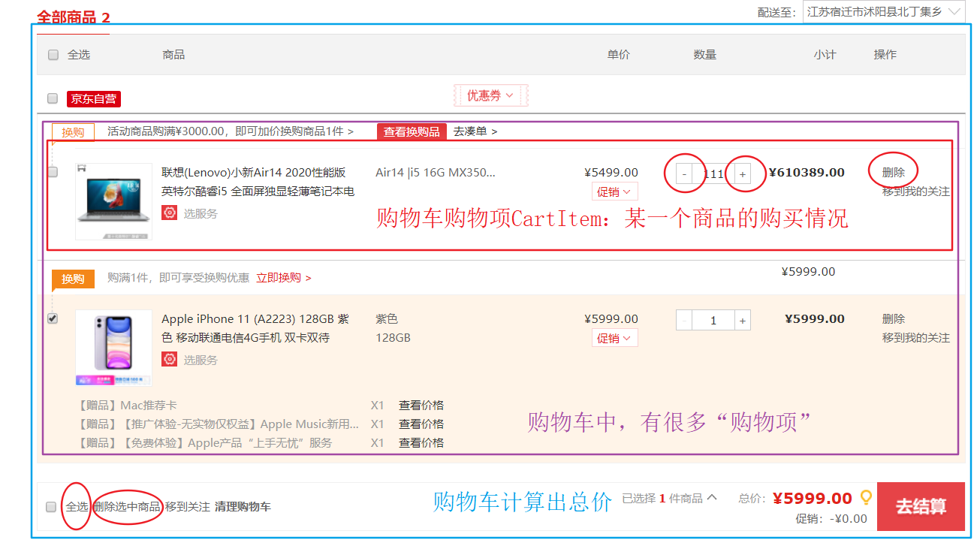Viewport: 980px width, 549px height.
Task: Increase Lenovo laptop quantity with plus button
Action: point(743,173)
